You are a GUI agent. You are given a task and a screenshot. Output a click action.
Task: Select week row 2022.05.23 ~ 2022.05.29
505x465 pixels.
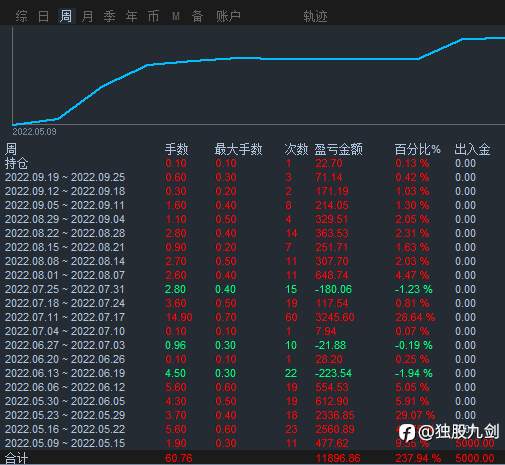[65, 415]
